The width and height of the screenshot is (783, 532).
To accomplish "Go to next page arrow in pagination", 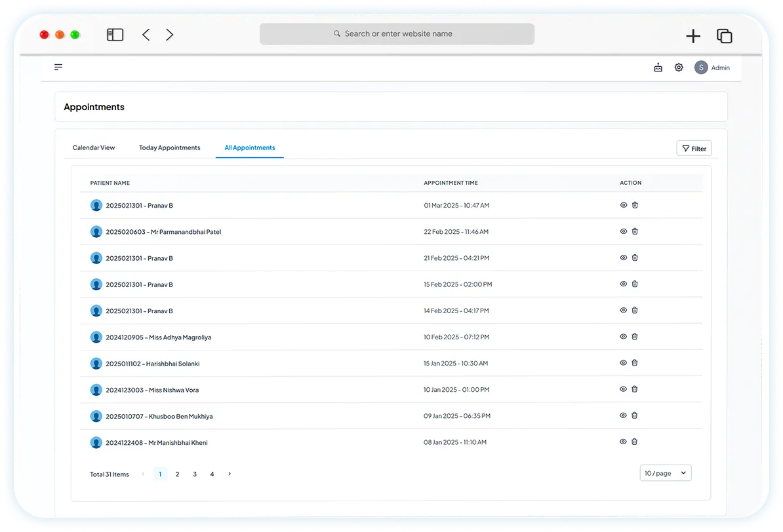I will pos(230,474).
